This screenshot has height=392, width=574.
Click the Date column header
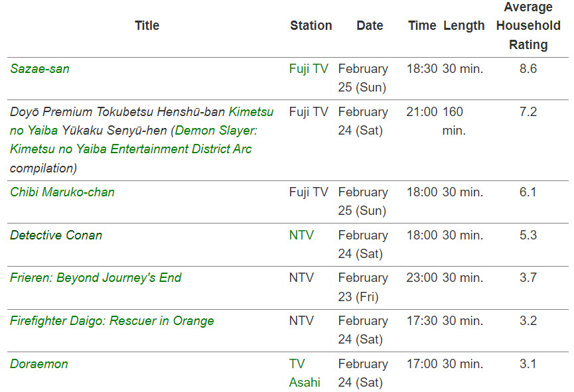pyautogui.click(x=370, y=26)
